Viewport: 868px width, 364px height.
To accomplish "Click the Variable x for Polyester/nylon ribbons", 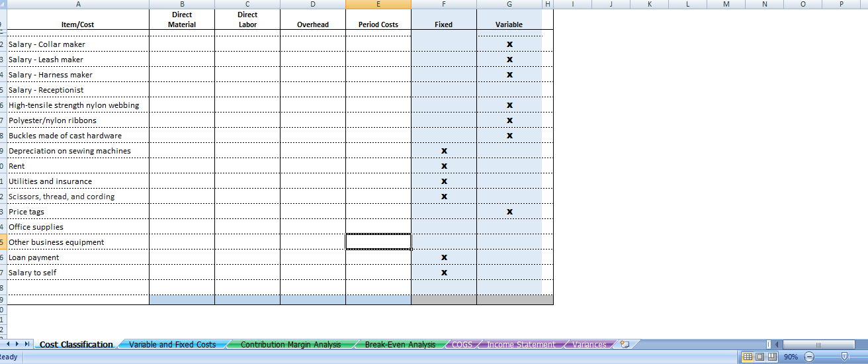I will click(509, 120).
